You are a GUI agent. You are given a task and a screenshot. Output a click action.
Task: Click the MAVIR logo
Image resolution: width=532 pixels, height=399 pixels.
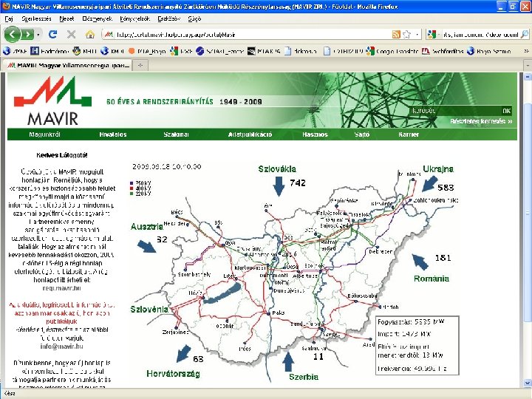(52, 100)
